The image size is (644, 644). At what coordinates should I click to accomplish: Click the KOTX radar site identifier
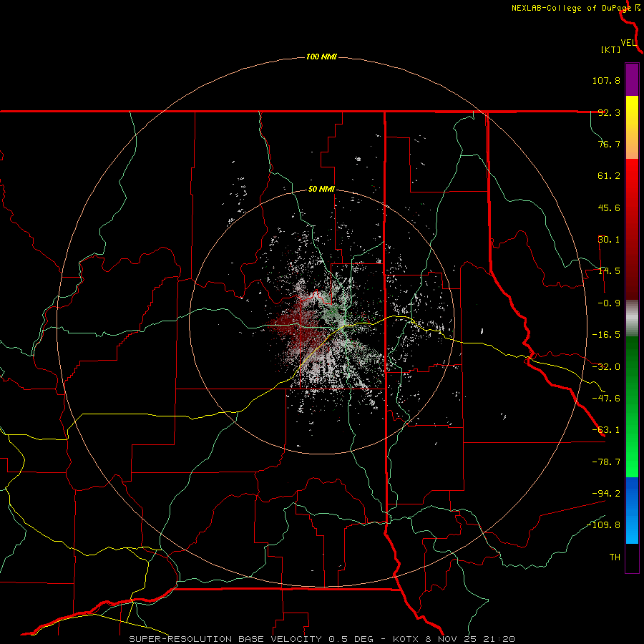click(x=407, y=639)
